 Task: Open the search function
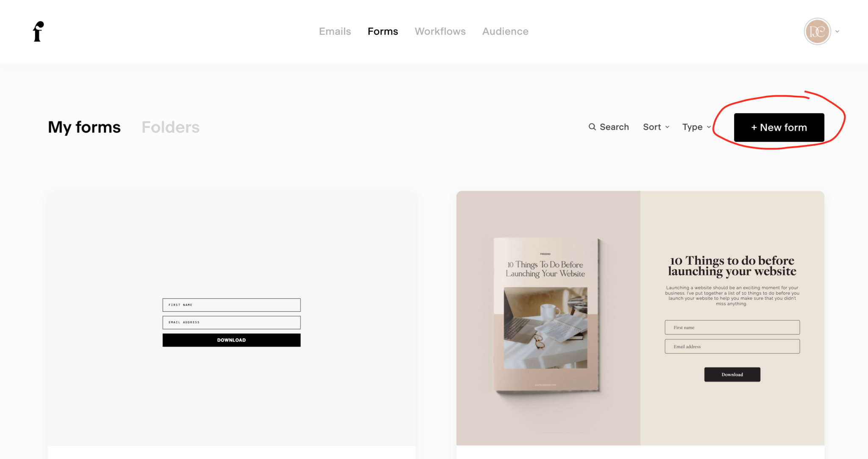[608, 127]
